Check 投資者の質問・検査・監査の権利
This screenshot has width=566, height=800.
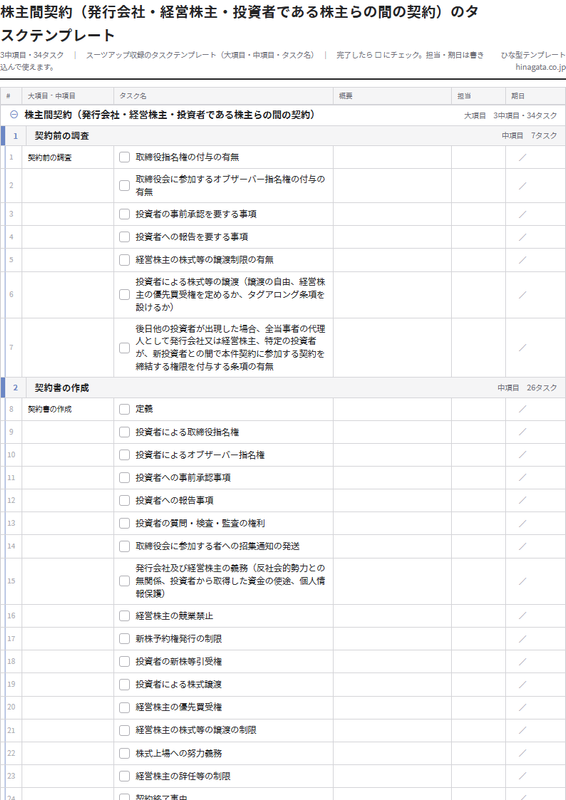click(125, 523)
